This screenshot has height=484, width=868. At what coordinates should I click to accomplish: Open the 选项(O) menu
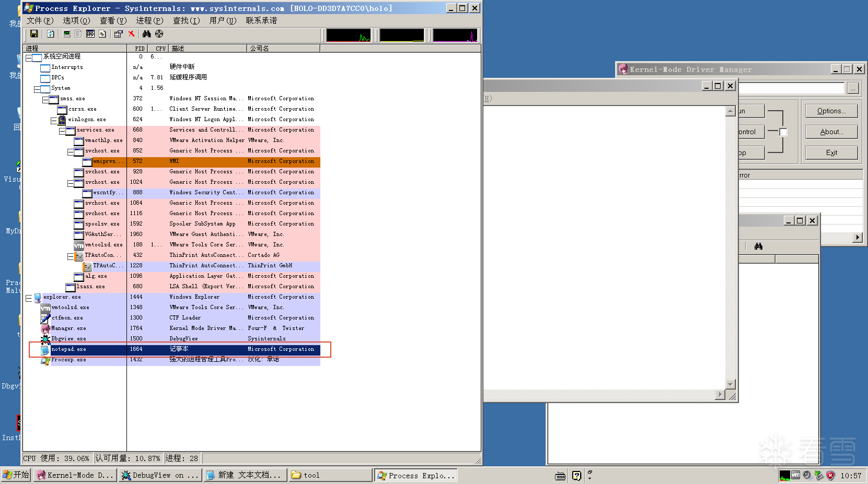point(77,21)
